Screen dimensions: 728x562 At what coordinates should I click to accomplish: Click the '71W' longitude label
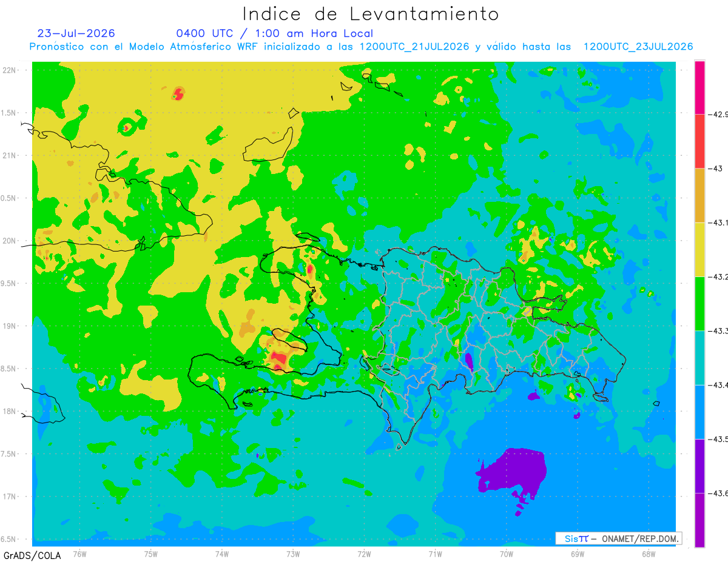pyautogui.click(x=435, y=554)
